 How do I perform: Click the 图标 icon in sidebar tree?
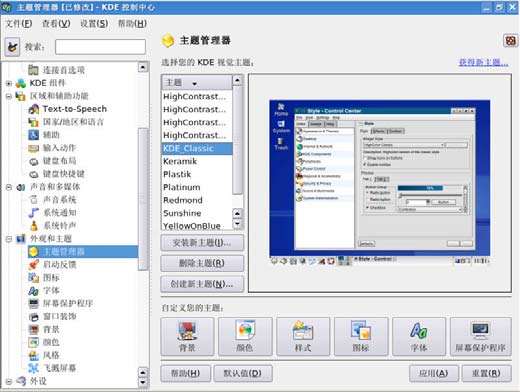pyautogui.click(x=33, y=277)
